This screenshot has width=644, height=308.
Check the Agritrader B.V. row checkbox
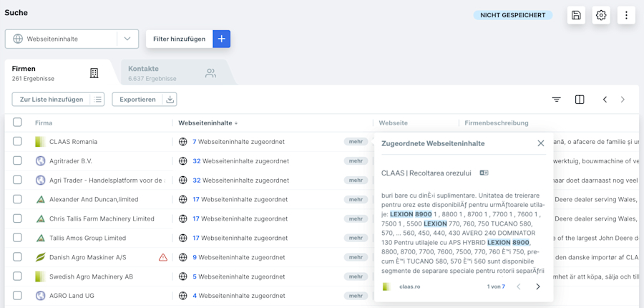tap(17, 160)
